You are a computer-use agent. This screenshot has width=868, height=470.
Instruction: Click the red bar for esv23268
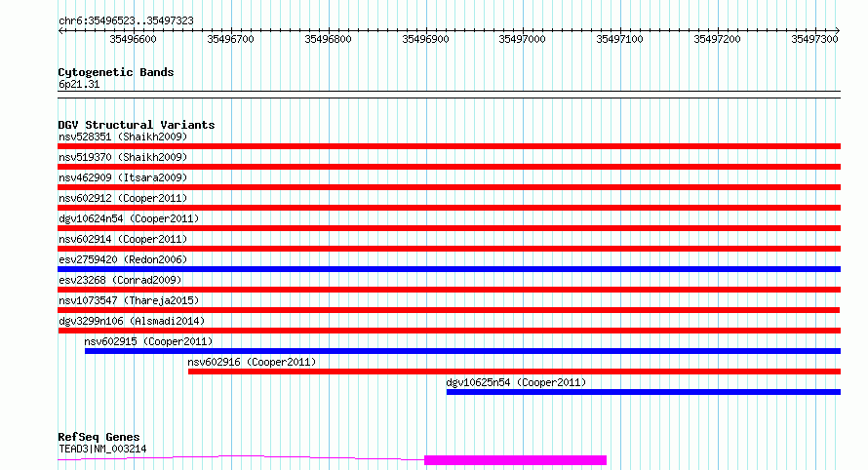pyautogui.click(x=449, y=290)
